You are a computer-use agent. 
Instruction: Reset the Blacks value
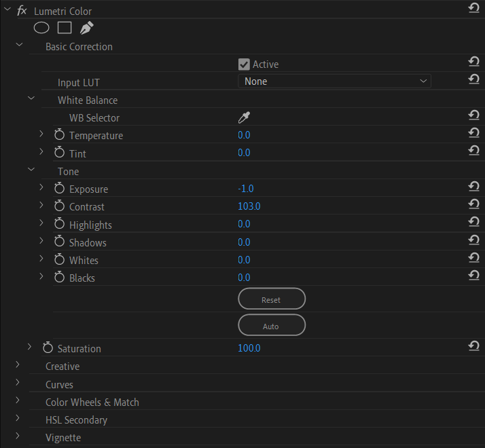(x=473, y=275)
